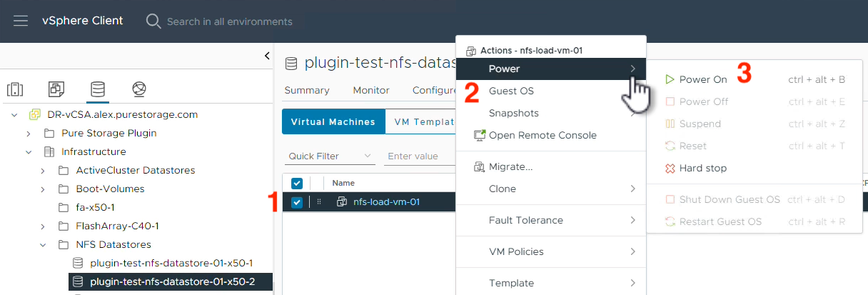Screen dimensions: 868x295
Task: Switch to Networking inventory view
Action: (x=139, y=89)
